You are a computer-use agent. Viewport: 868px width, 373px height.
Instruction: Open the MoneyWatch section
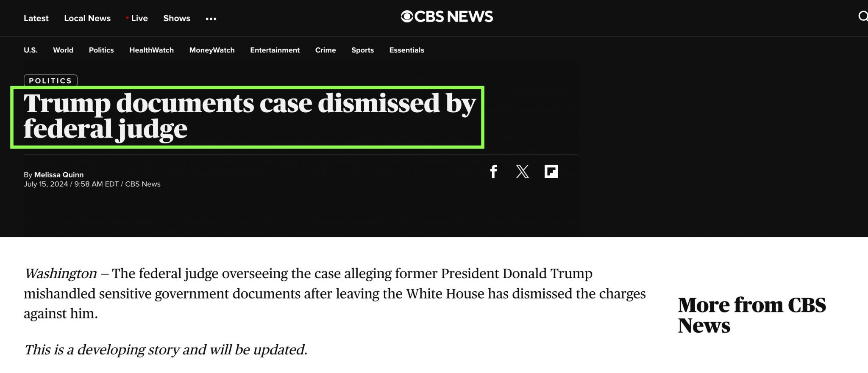coord(212,50)
